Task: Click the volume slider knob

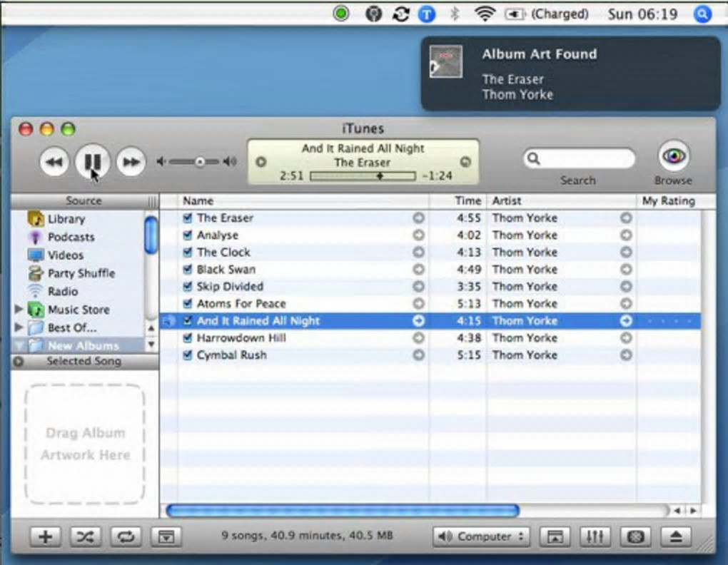Action: point(200,162)
